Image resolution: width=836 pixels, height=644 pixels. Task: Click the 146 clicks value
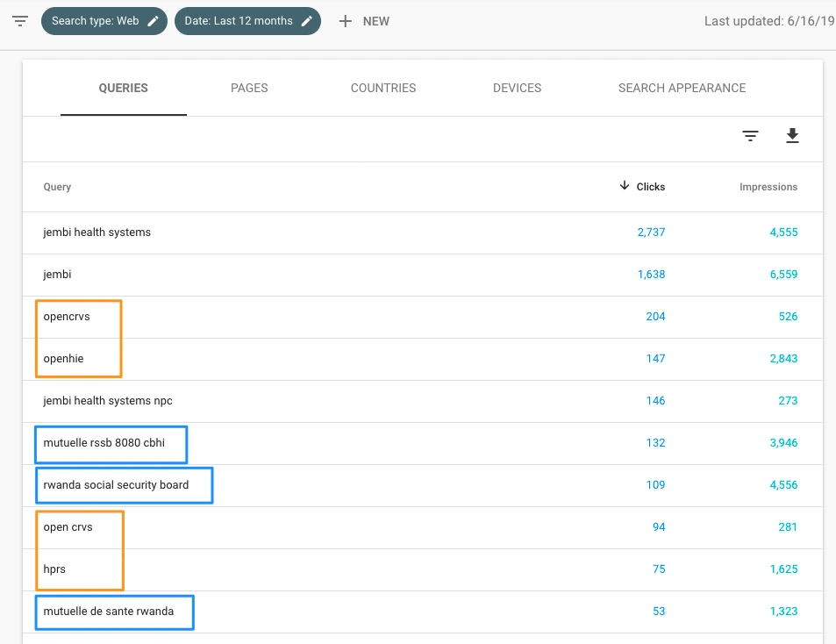coord(655,401)
